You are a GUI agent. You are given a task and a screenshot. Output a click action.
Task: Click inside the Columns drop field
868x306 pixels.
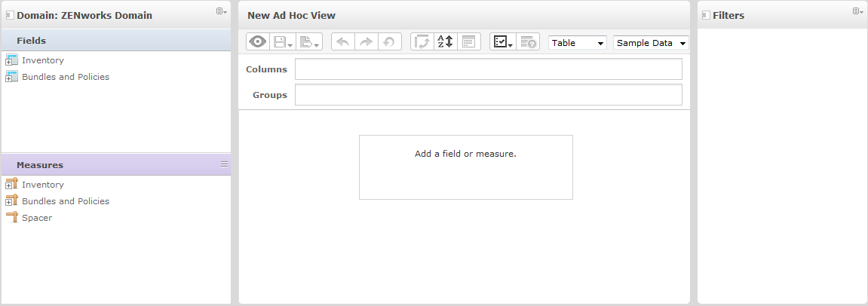488,69
